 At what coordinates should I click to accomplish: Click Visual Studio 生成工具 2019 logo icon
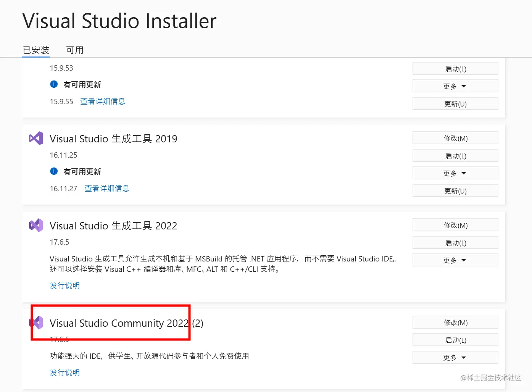point(36,138)
